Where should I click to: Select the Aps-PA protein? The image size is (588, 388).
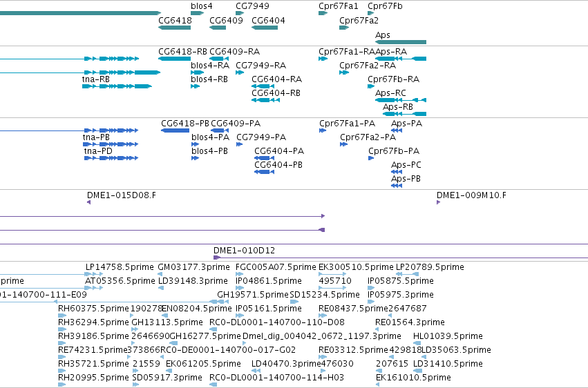(x=397, y=130)
